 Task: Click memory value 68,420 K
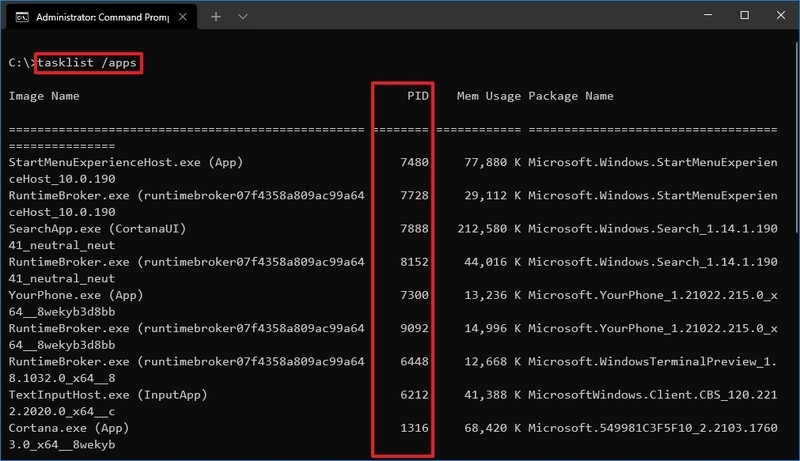[493, 427]
